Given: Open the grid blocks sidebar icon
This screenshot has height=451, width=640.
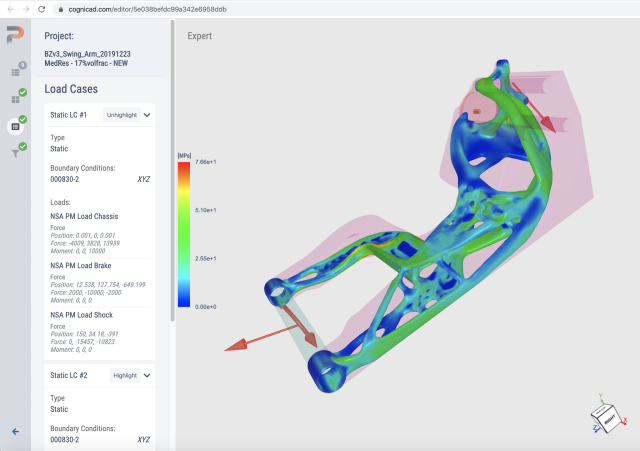Looking at the screenshot, I should click(15, 99).
